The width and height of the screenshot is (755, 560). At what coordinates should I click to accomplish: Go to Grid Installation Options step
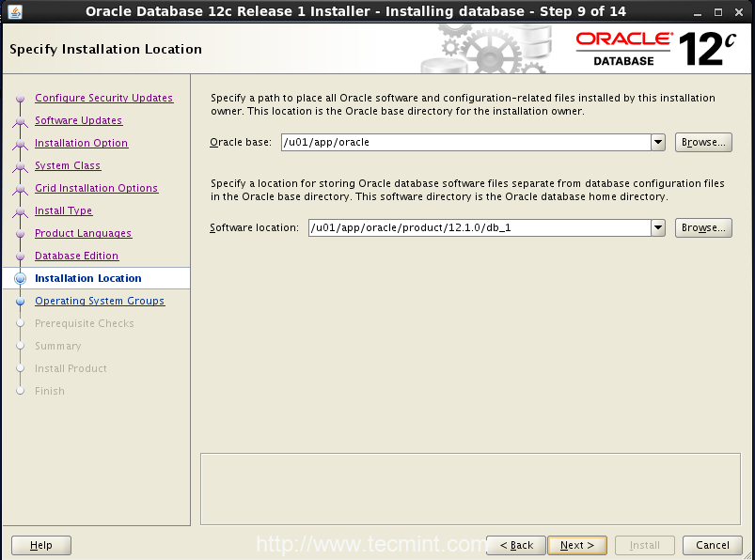coord(96,188)
